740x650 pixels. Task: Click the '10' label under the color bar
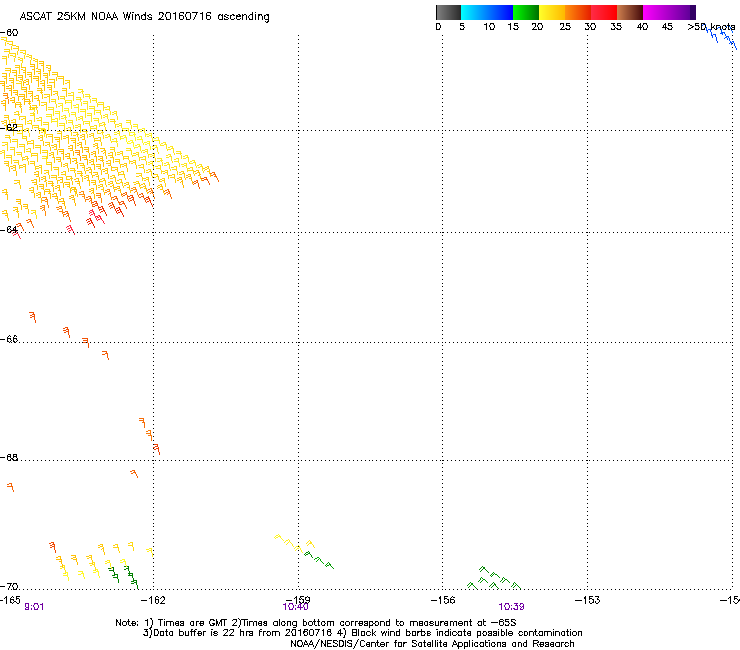click(x=489, y=27)
